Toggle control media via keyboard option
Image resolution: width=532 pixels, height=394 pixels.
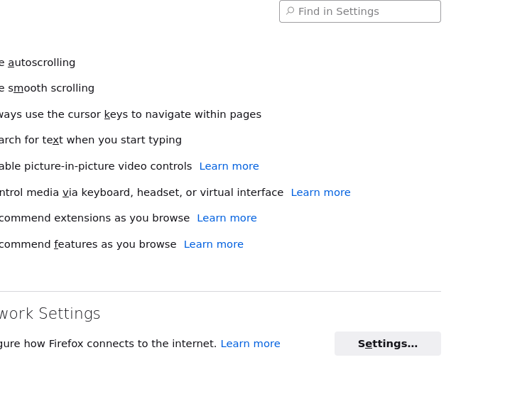pyautogui.click(x=142, y=192)
